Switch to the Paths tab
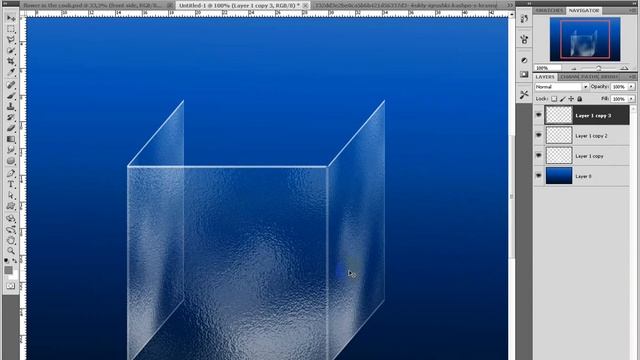Image resolution: width=640 pixels, height=360 pixels. 590,77
